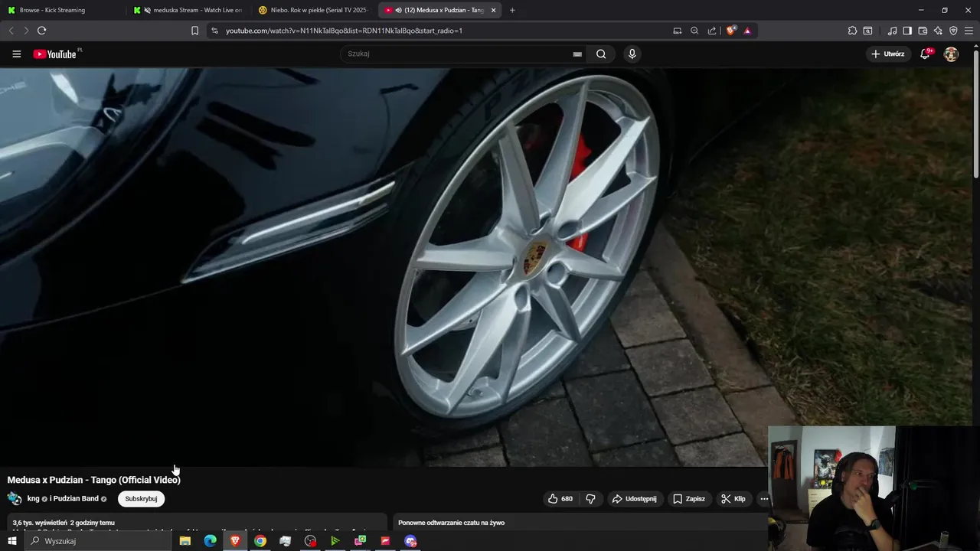Switch to Browse - Kick Streaming tab
980x551 pixels.
(x=63, y=10)
